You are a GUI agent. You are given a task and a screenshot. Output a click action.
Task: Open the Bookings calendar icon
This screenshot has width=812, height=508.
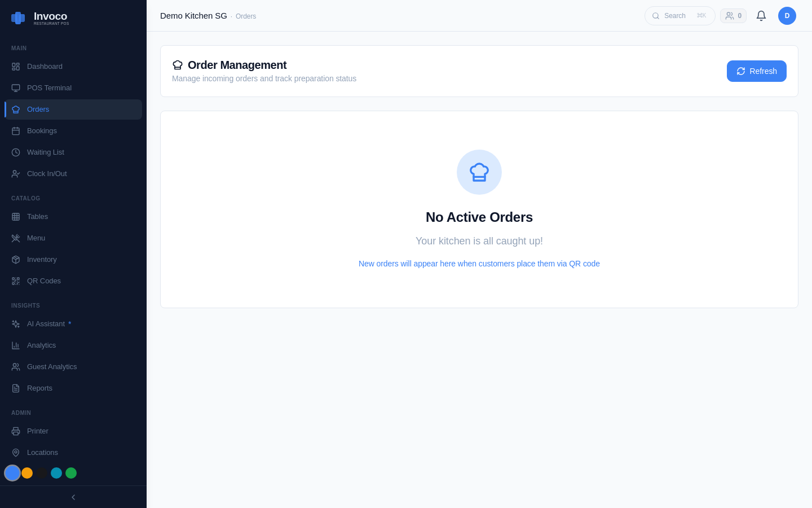[x=16, y=130]
